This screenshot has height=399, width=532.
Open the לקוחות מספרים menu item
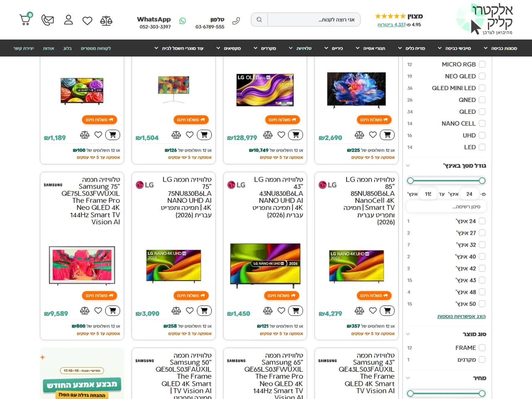tap(96, 48)
